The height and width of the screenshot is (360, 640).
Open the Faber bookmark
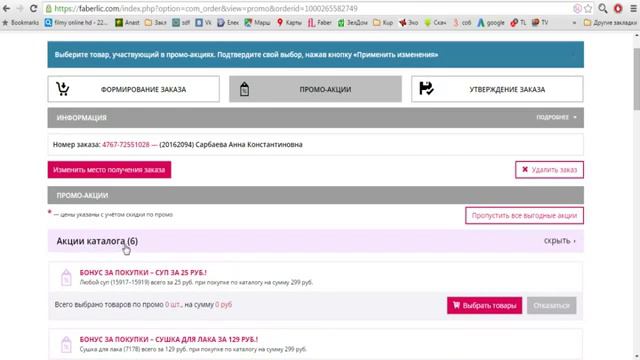320,23
